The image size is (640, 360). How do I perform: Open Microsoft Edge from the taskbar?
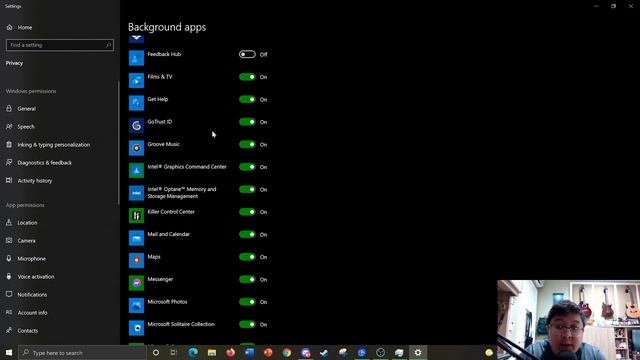click(x=193, y=352)
